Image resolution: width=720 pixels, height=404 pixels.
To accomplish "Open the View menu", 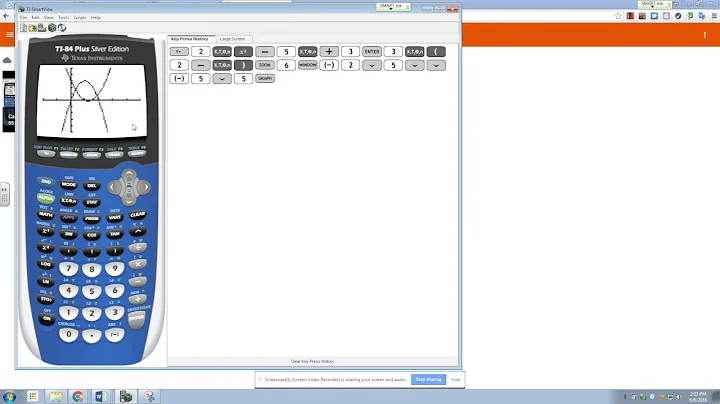I will [x=49, y=17].
